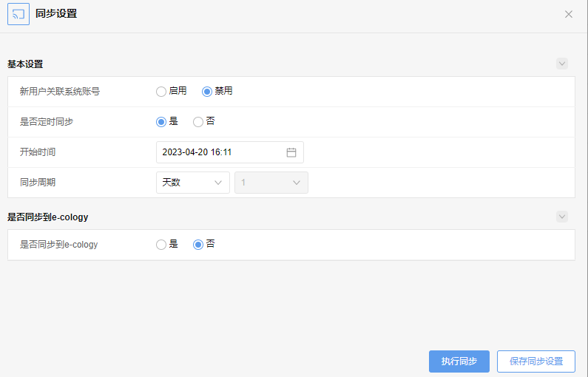
Task: Close the 同步设置 dialog
Action: pyautogui.click(x=569, y=14)
